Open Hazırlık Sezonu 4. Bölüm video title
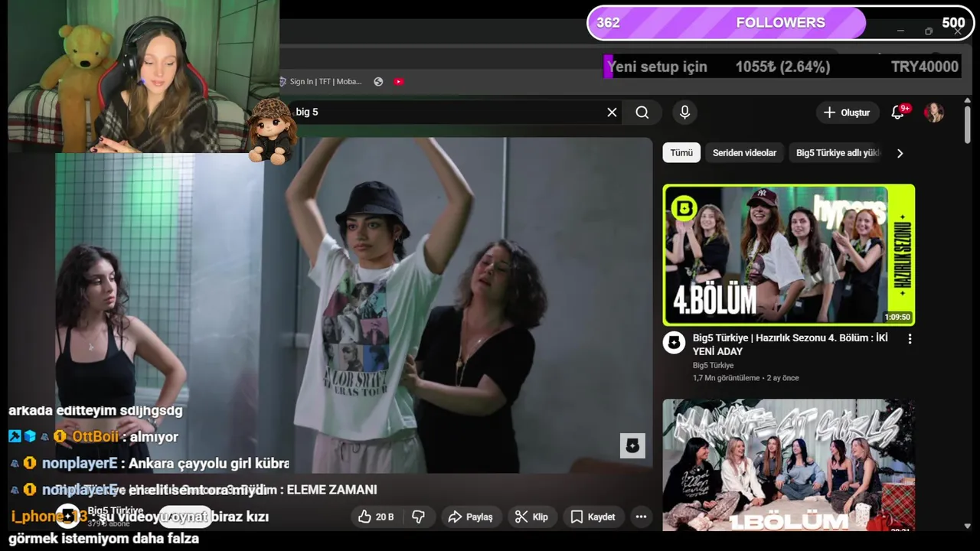 (x=790, y=344)
